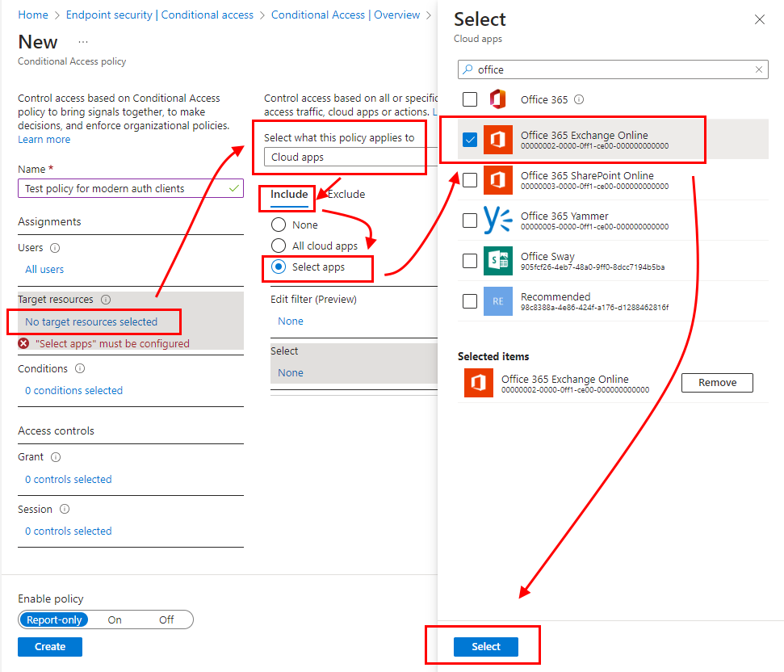Image resolution: width=784 pixels, height=672 pixels.
Task: Go to Home breadcrumb
Action: pyautogui.click(x=33, y=15)
